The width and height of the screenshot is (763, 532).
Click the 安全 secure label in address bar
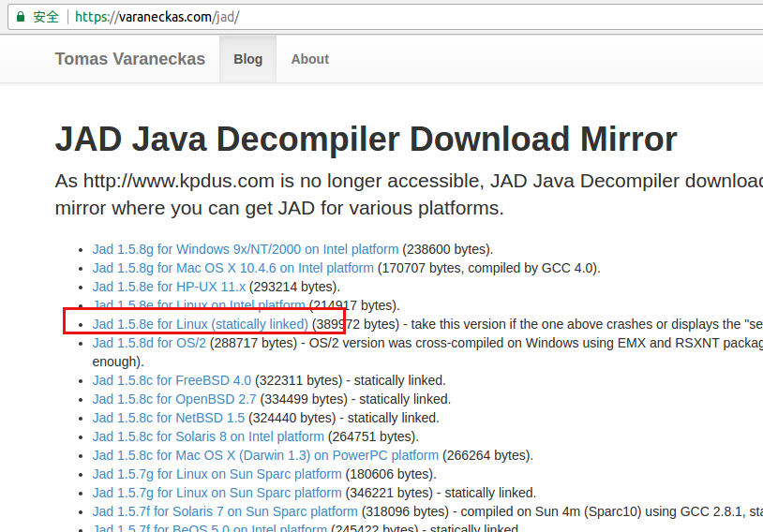point(46,17)
